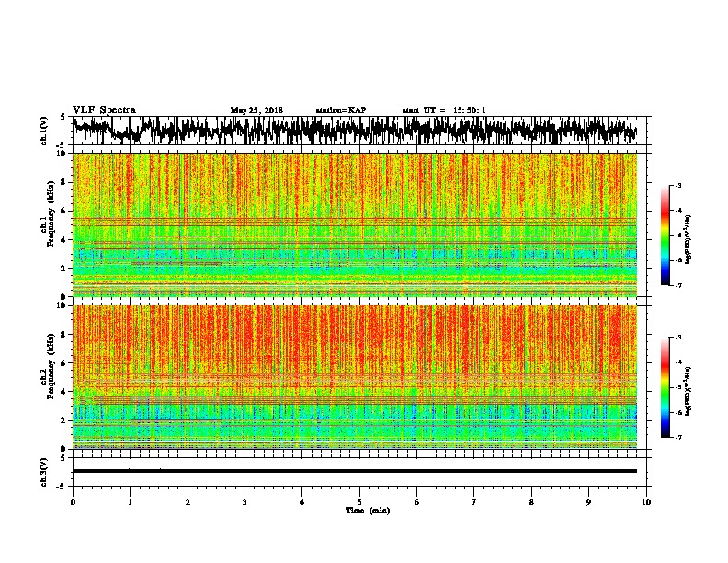Click the "station=KAP" label

(341, 110)
